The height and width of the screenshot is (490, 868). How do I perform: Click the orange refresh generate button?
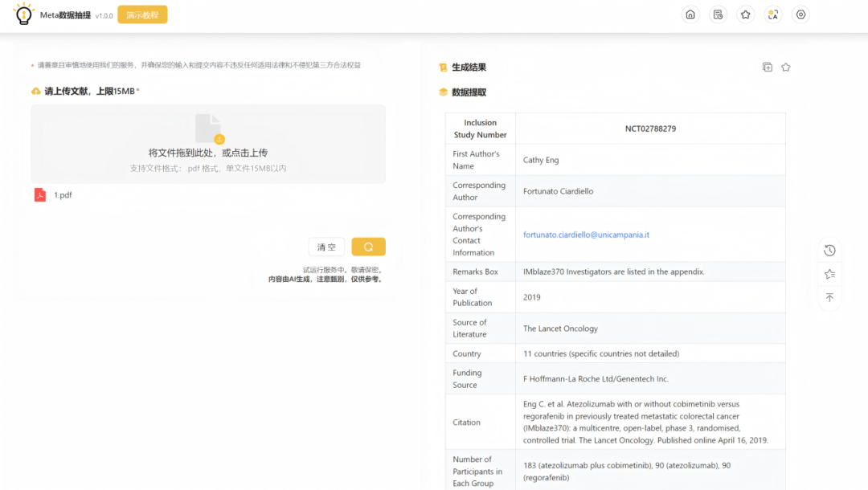point(368,247)
